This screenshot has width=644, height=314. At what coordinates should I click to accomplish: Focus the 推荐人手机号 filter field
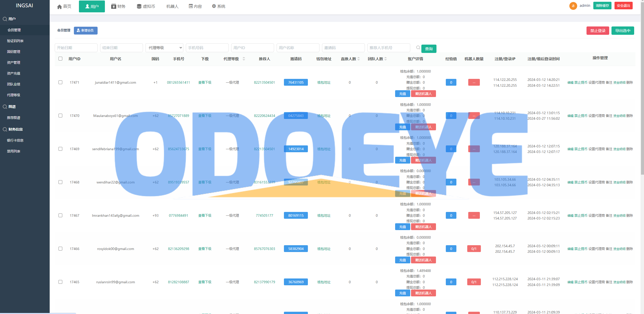pyautogui.click(x=389, y=48)
